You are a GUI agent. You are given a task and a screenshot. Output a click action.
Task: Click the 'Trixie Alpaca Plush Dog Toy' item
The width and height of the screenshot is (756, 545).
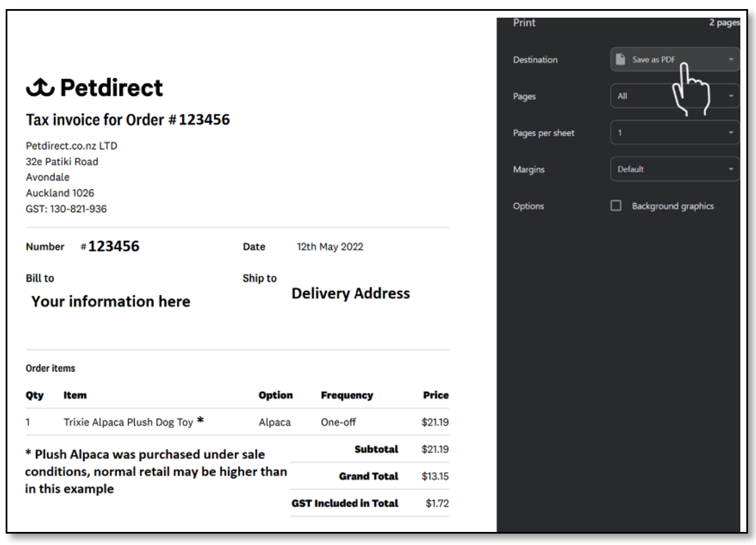(x=128, y=422)
